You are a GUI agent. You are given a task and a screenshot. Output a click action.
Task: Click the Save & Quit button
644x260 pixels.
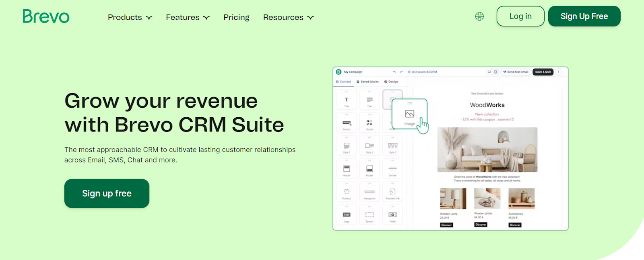point(543,72)
